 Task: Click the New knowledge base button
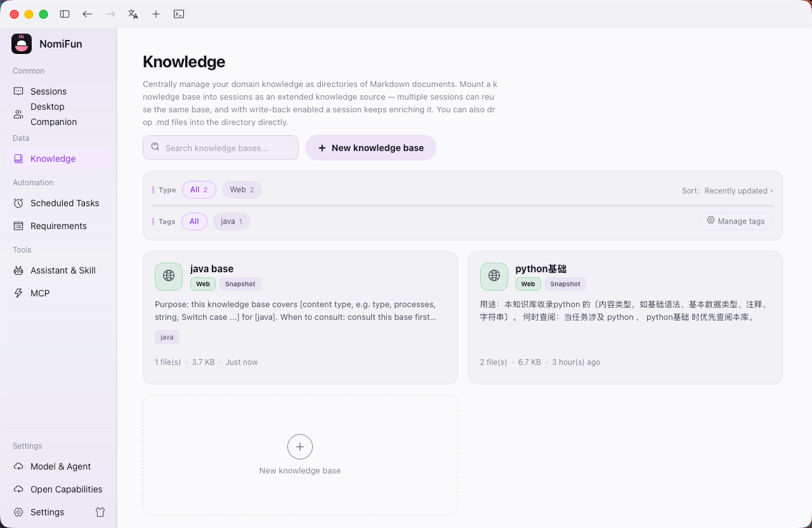coord(370,147)
